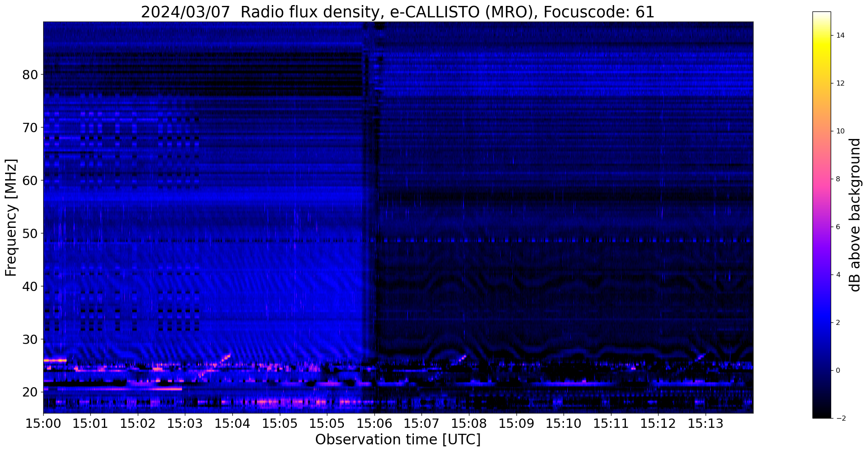Click the '4' colorbar tick label

coord(837,275)
